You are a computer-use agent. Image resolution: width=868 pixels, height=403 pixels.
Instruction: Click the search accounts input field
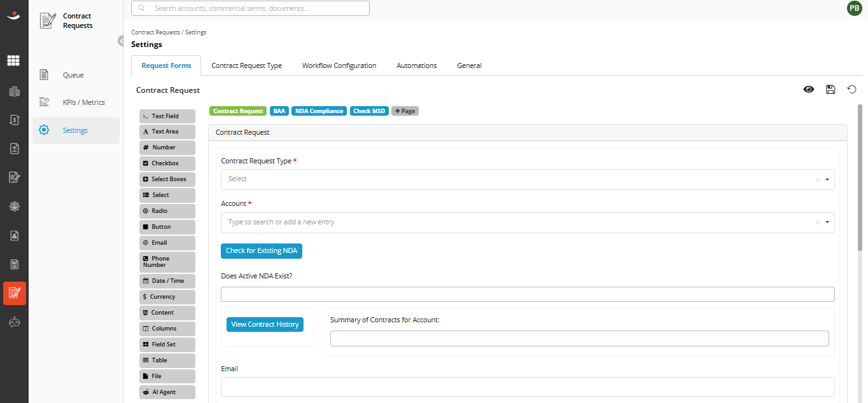250,8
